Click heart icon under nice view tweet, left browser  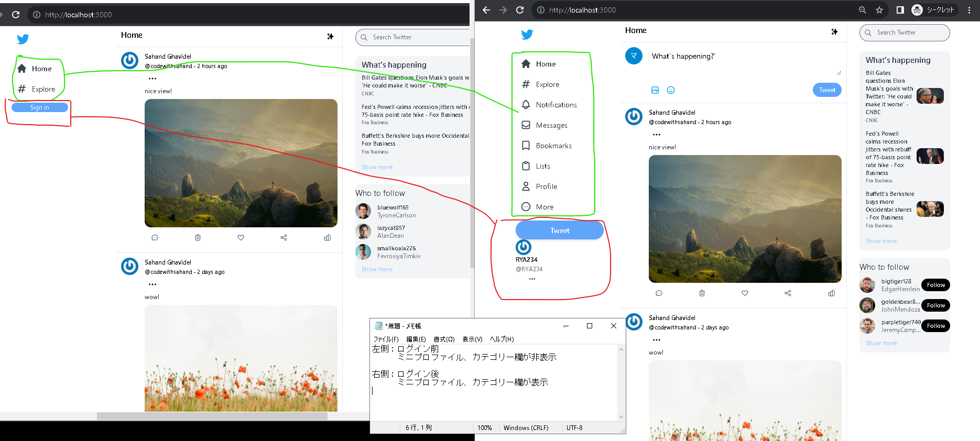tap(241, 238)
